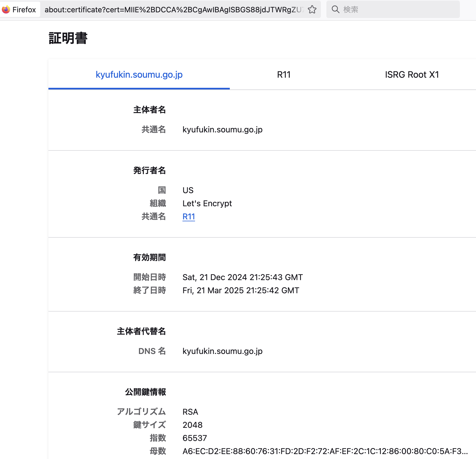
Task: Click the 開始日時 start date value
Action: coord(242,277)
